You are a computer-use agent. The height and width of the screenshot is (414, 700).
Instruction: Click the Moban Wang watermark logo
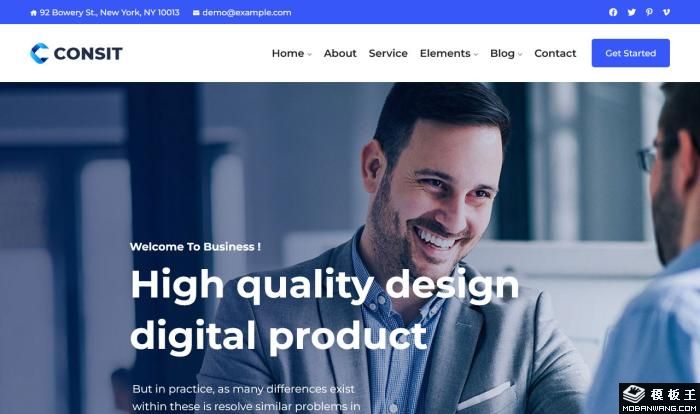[x=659, y=398]
